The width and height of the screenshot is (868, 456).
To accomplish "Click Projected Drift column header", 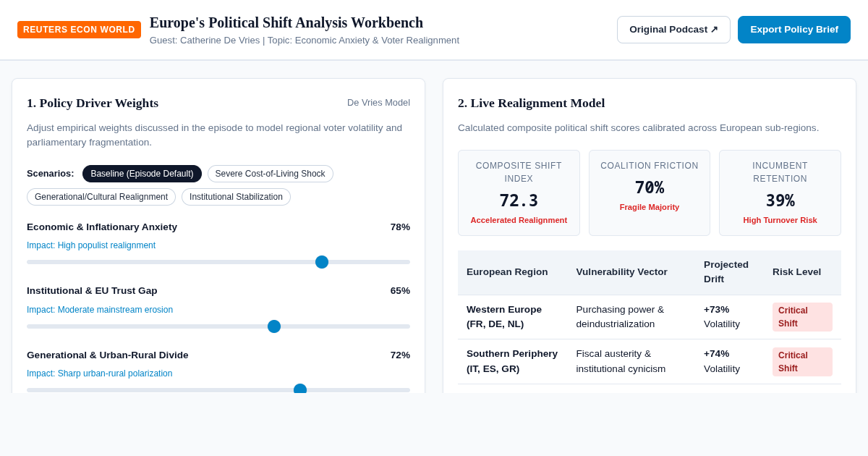I will (x=726, y=272).
